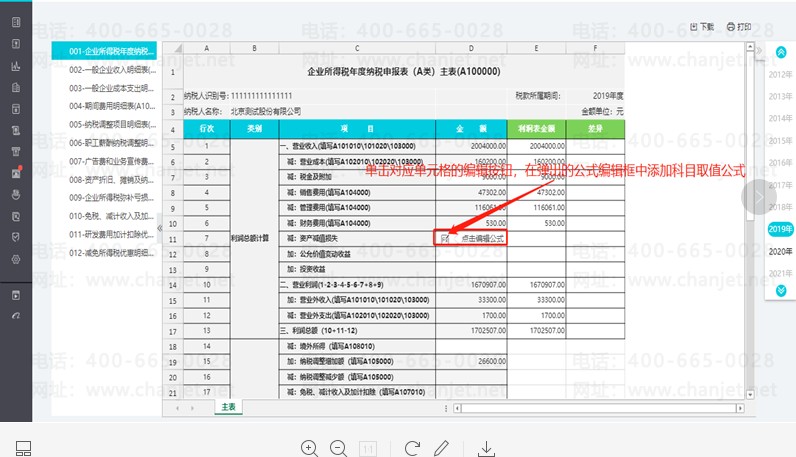The width and height of the screenshot is (796, 457).
Task: Select the highlighted 2019年 year
Action: point(780,229)
